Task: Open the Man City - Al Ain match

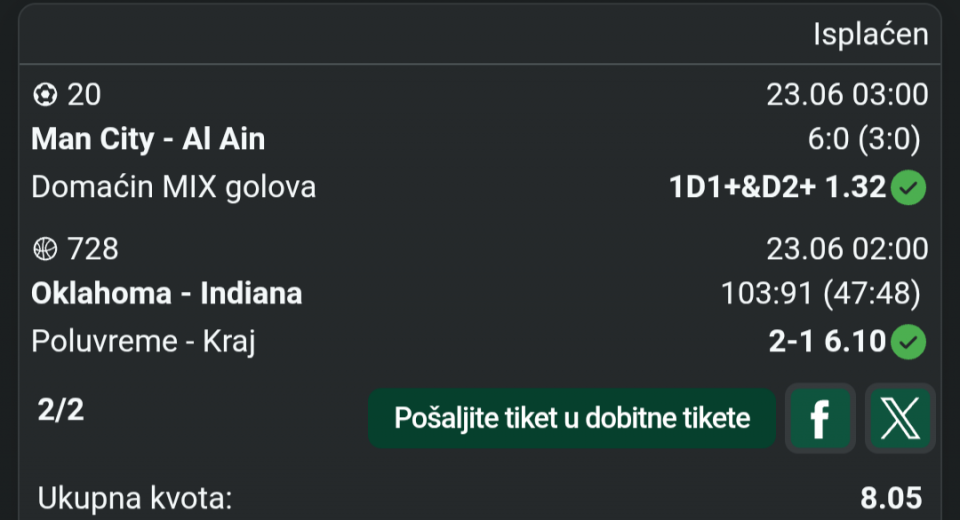Action: click(148, 139)
